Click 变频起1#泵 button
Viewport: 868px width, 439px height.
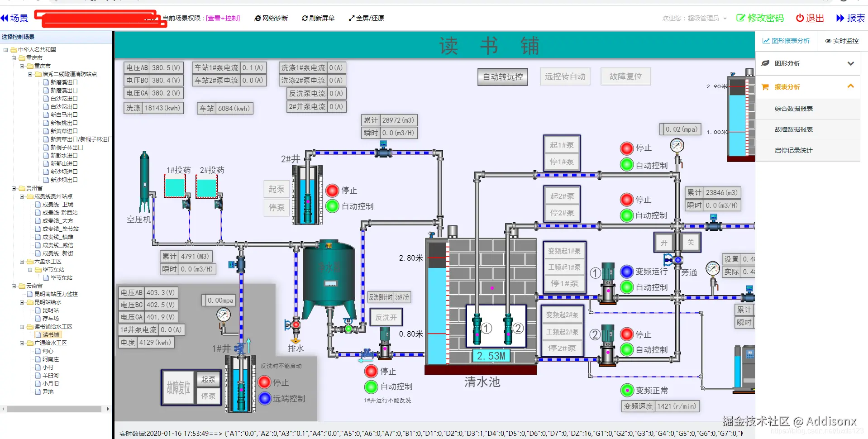(564, 251)
